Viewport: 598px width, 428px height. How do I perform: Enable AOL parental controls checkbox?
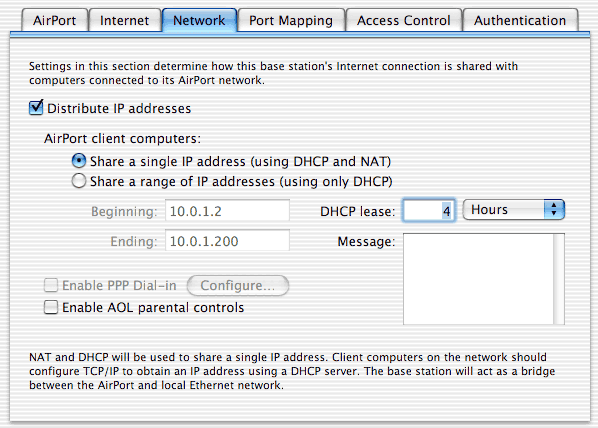[x=51, y=307]
